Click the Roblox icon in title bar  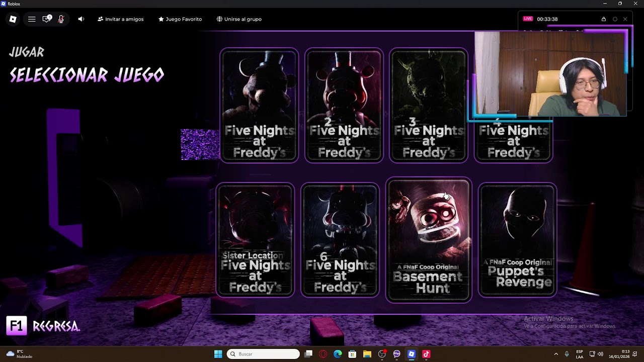tap(4, 4)
